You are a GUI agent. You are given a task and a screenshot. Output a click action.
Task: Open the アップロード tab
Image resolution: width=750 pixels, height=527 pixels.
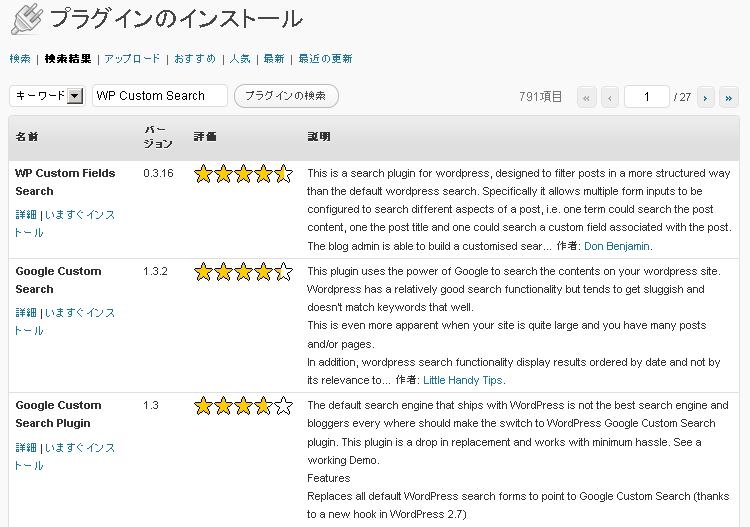pos(132,59)
